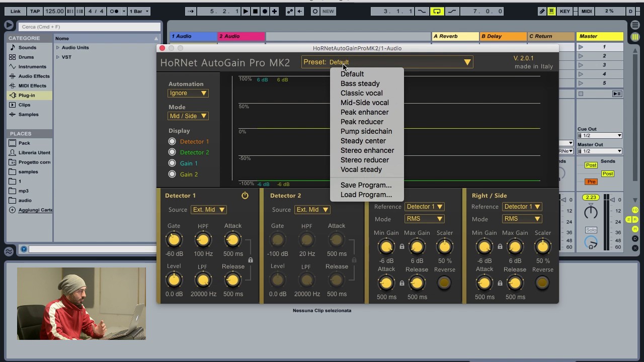
Task: Click Detector 1 LPF knob
Action: tap(203, 280)
